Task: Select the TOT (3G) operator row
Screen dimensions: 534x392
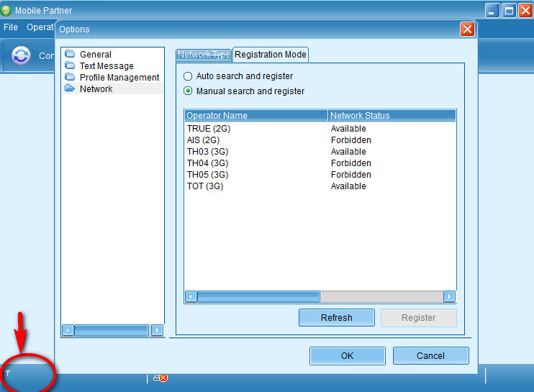Action: coord(320,186)
